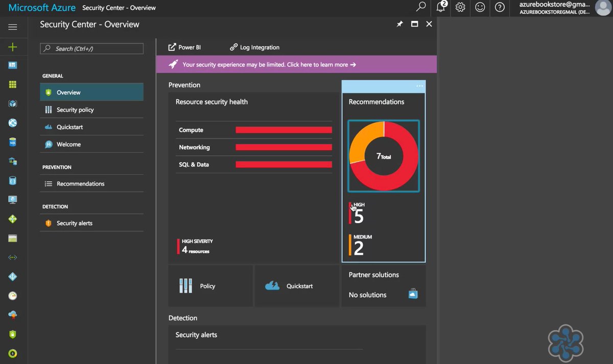Click the Power BI button
This screenshot has width=613, height=364.
[184, 47]
